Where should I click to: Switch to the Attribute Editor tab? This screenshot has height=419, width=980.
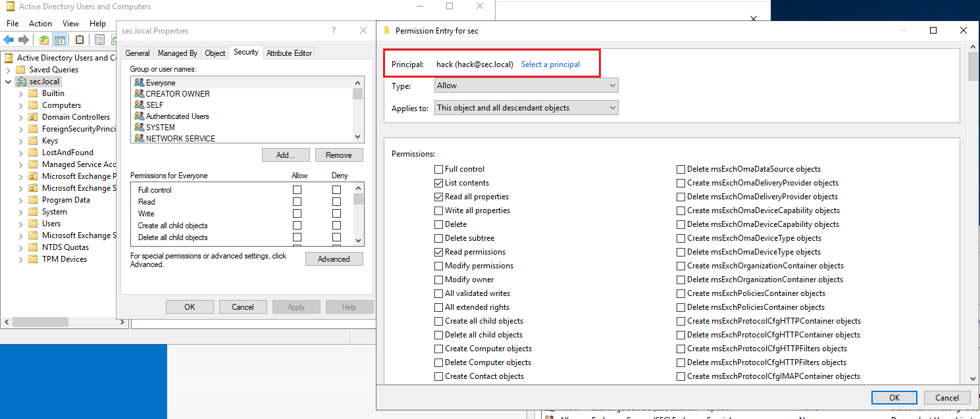[x=289, y=53]
